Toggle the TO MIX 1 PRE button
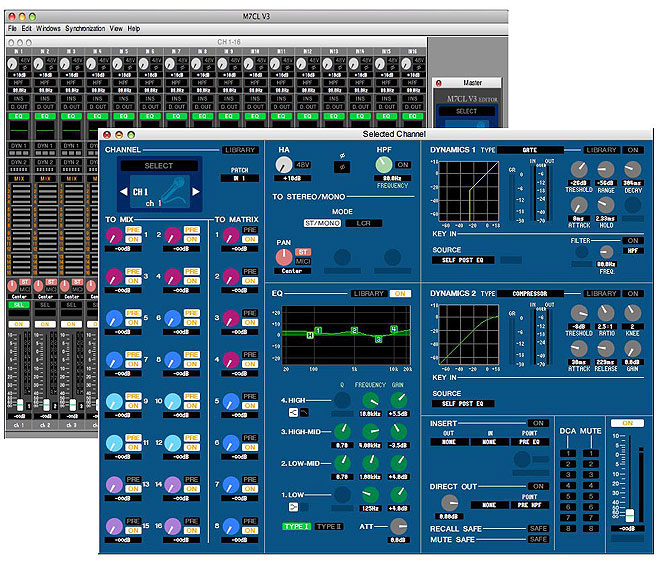The width and height of the screenshot is (660, 563). pyautogui.click(x=133, y=230)
